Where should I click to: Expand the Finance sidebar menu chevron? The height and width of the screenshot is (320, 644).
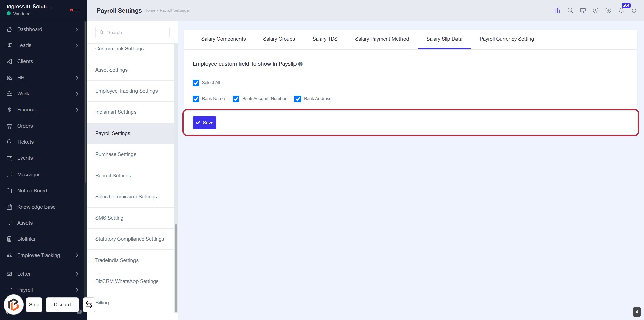click(x=77, y=110)
